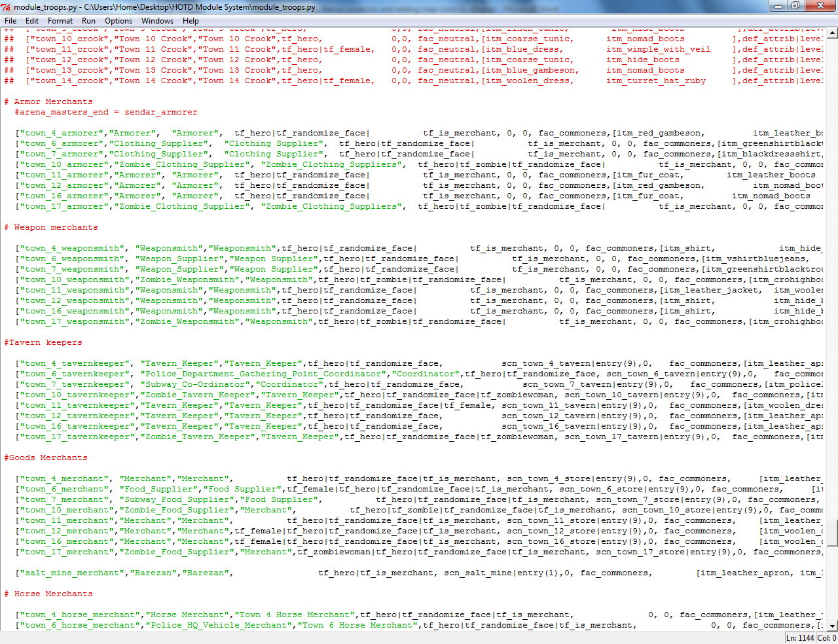Click the "salt_mine_merchant" string
The height and width of the screenshot is (644, 838).
(x=72, y=573)
